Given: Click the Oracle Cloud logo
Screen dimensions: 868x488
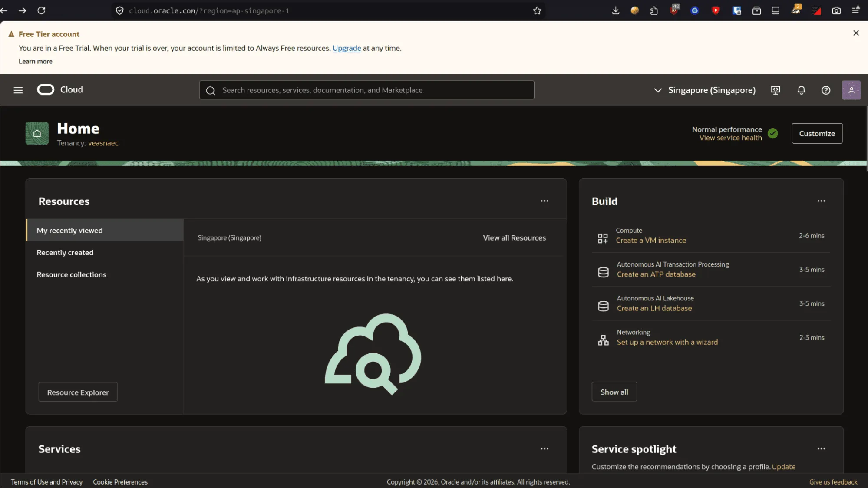Looking at the screenshot, I should (x=60, y=90).
